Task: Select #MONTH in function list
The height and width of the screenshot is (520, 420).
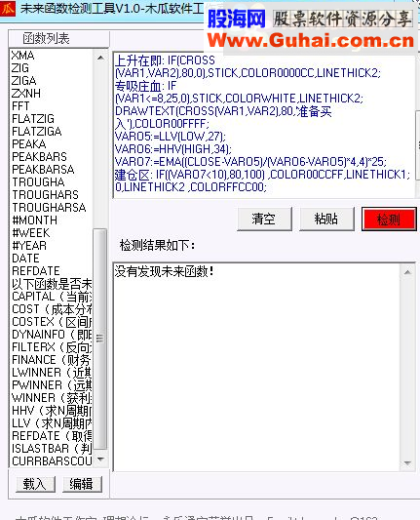Action: (34, 220)
